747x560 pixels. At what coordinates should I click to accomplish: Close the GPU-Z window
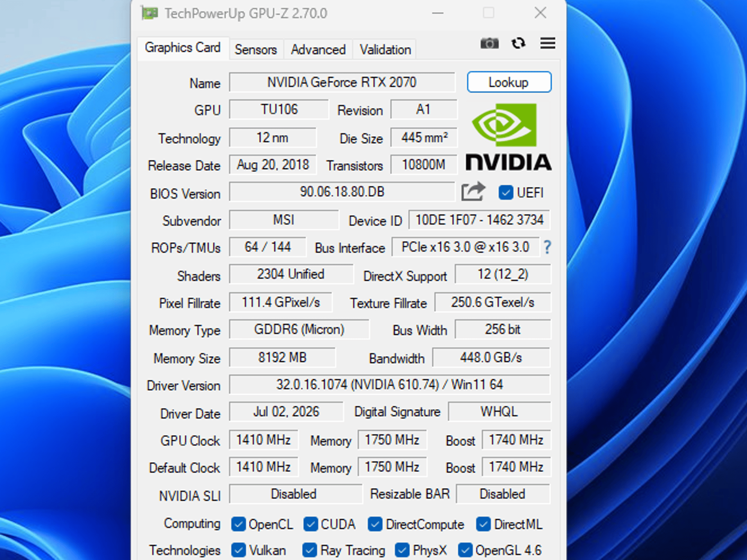540,13
